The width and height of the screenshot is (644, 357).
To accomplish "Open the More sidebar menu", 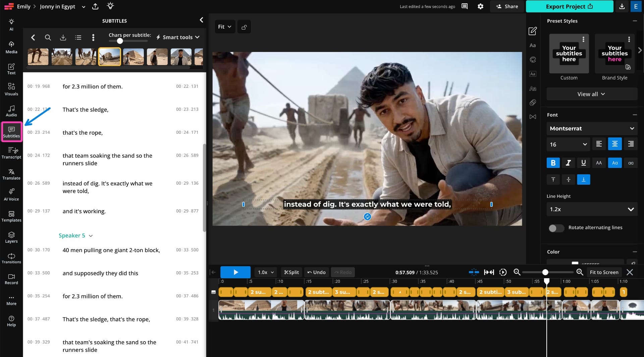I will 11,300.
